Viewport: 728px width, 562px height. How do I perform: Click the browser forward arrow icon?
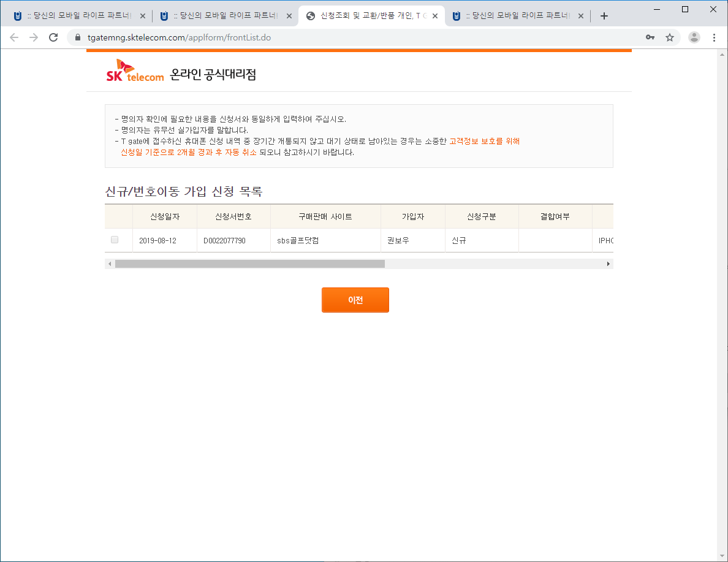34,37
